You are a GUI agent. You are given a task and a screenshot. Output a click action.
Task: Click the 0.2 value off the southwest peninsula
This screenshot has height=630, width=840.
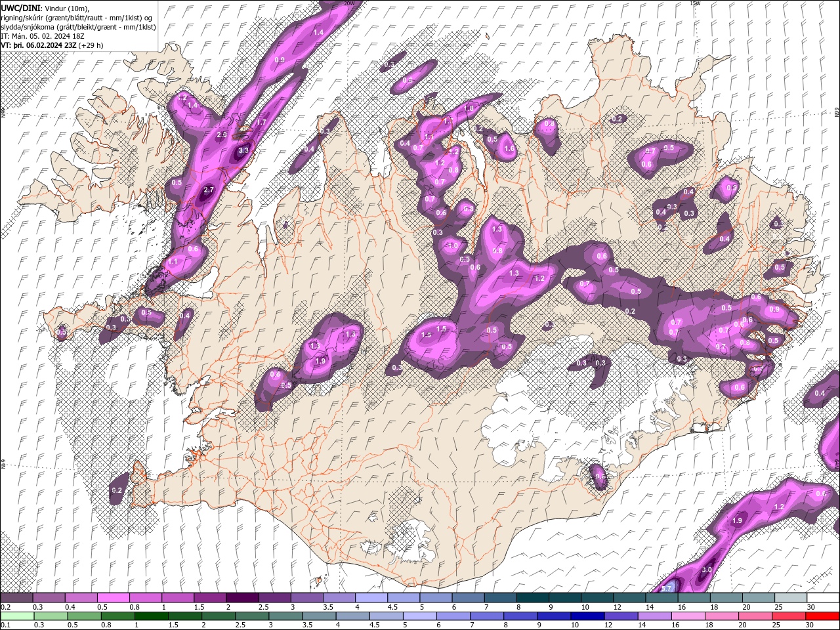click(117, 490)
